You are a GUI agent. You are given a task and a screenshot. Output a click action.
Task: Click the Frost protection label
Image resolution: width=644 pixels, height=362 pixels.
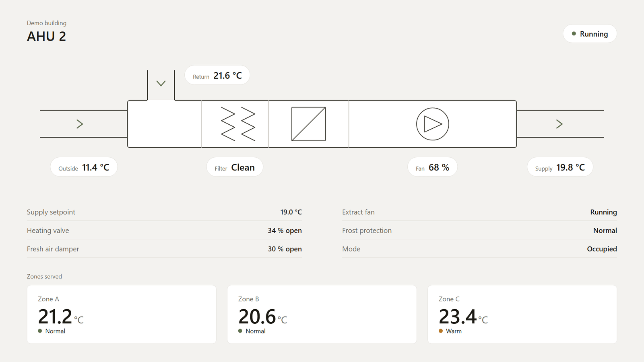point(367,230)
